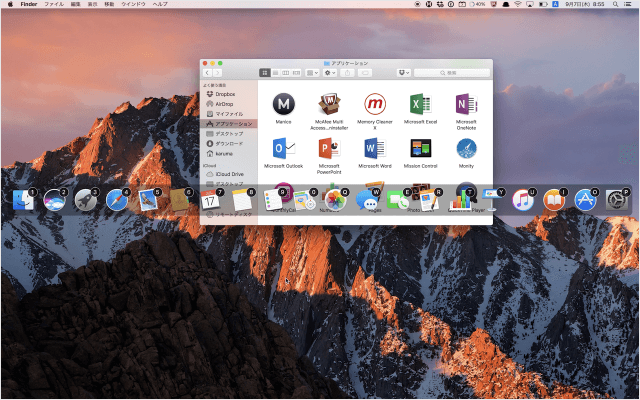Open the Microsoft PowerPoint application

pyautogui.click(x=329, y=148)
